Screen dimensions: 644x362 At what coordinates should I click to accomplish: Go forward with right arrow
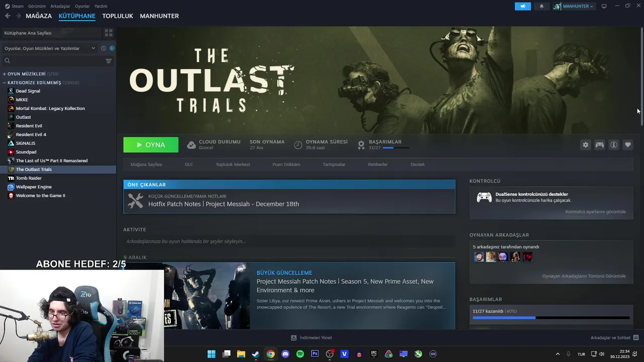[x=18, y=16]
